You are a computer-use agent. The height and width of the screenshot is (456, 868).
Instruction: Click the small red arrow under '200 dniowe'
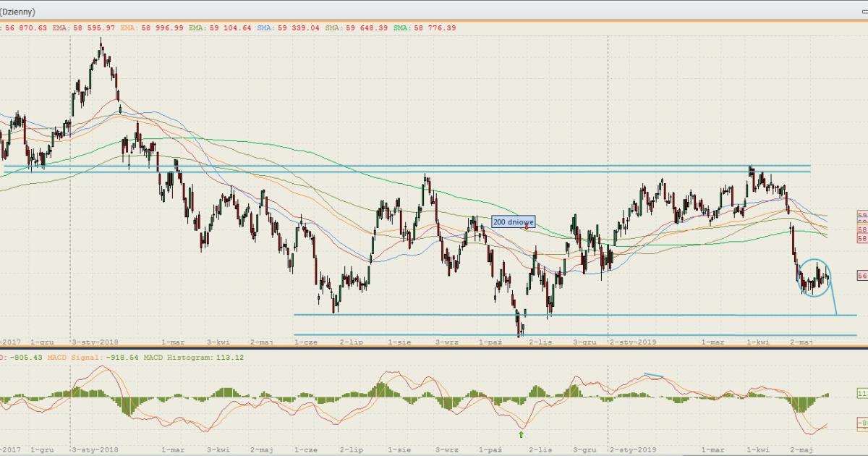527,229
